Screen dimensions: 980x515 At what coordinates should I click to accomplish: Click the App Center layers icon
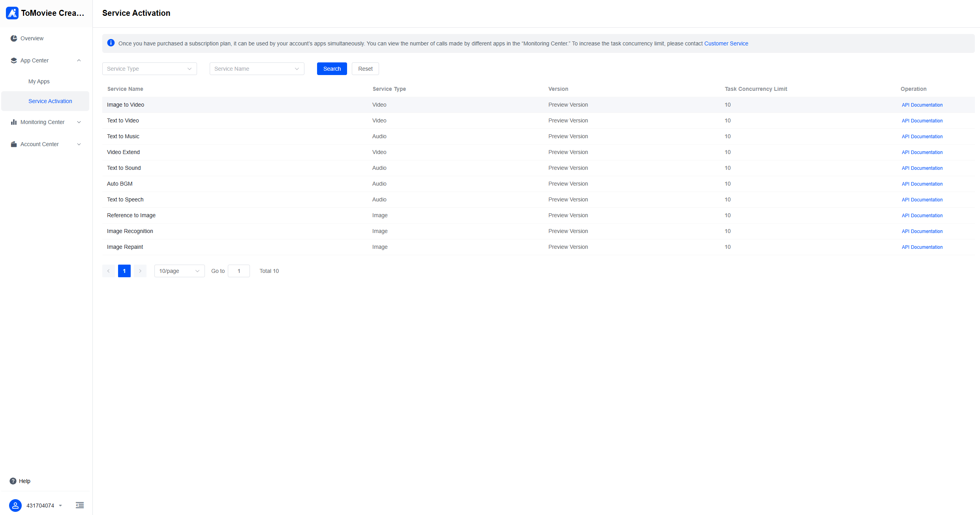pos(14,60)
